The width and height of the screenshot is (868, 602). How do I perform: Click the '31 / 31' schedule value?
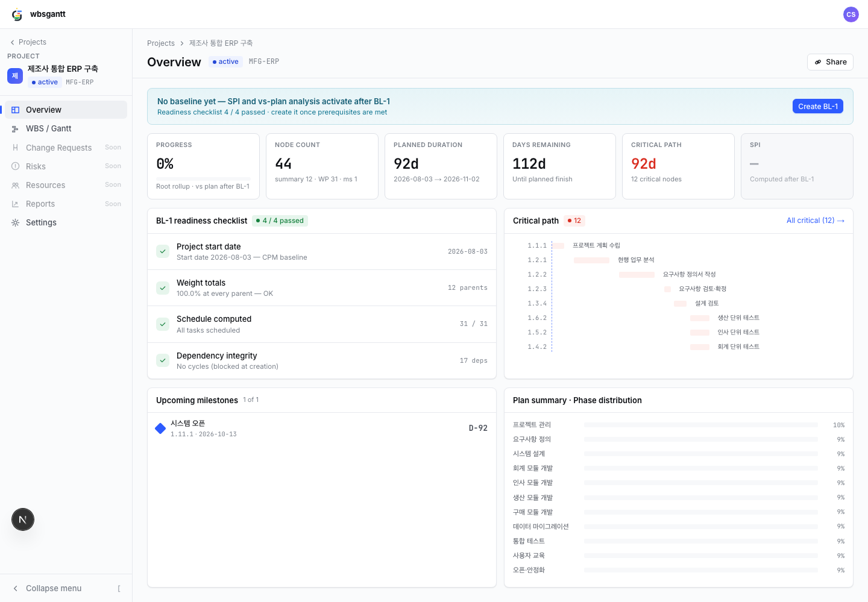[x=473, y=324]
